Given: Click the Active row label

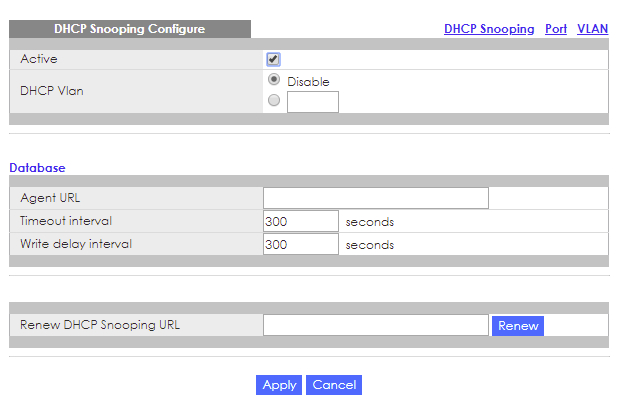Looking at the screenshot, I should tap(38, 59).
